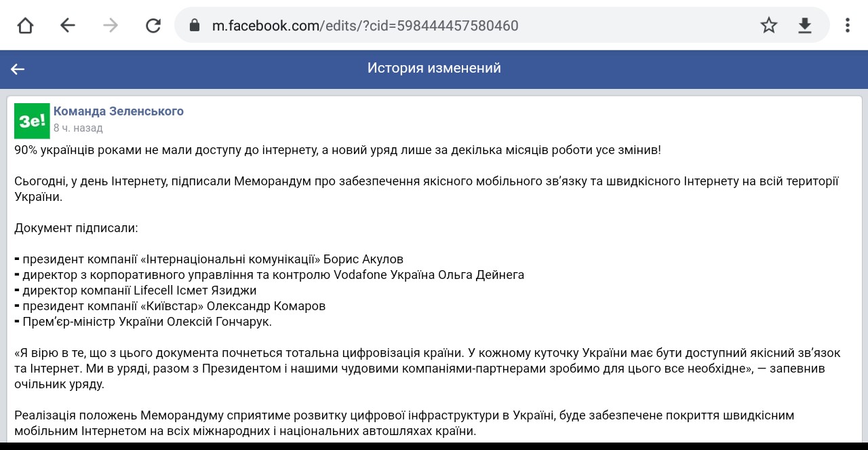The width and height of the screenshot is (868, 450).
Task: Tap the white back arrow in the Facebook header
Action: pyautogui.click(x=18, y=69)
